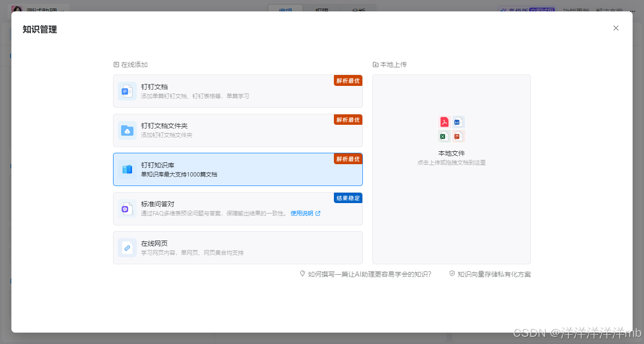
Task: Choose the 在线网页 title
Action: click(154, 243)
